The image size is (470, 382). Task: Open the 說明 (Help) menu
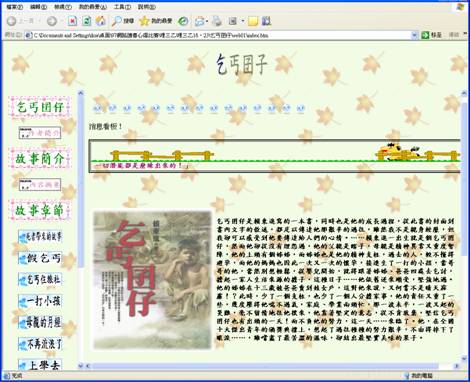[x=146, y=7]
